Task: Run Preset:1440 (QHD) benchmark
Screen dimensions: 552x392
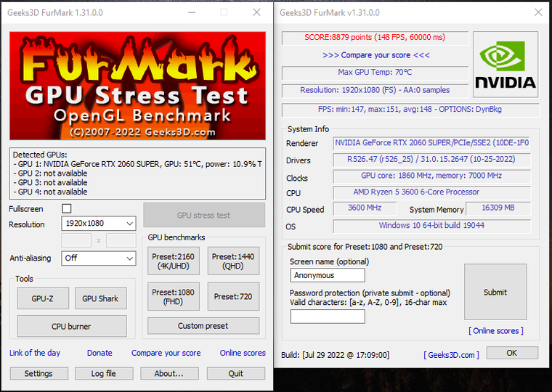Action: click(233, 261)
